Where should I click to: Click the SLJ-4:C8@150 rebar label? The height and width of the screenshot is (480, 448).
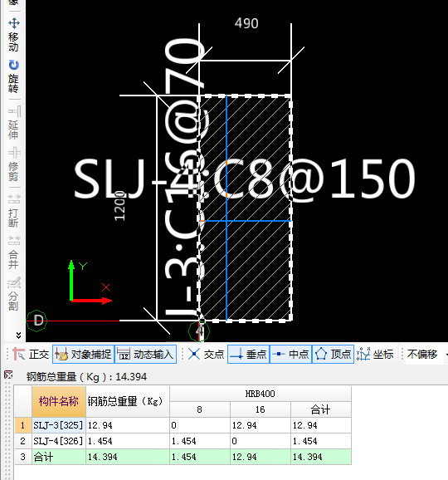[x=245, y=179]
